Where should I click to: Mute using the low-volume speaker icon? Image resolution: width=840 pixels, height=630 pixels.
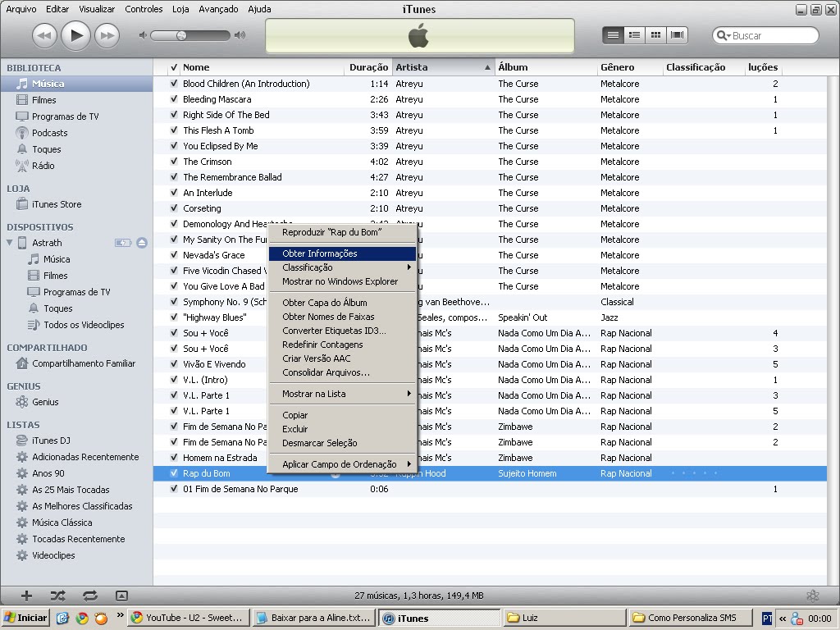(x=143, y=35)
